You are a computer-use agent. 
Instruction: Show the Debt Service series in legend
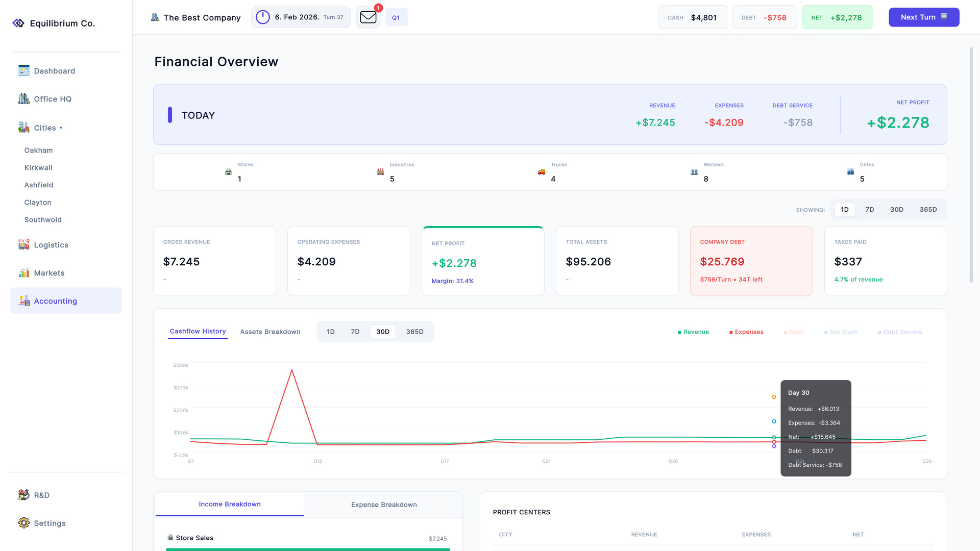(900, 332)
